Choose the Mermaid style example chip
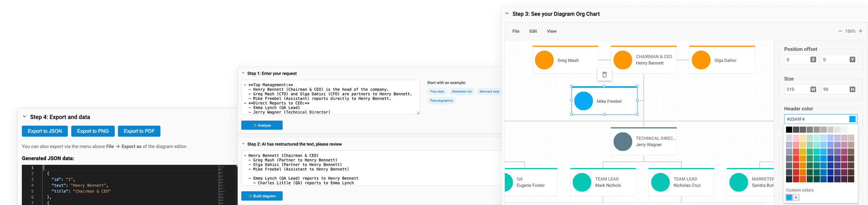 [x=489, y=91]
